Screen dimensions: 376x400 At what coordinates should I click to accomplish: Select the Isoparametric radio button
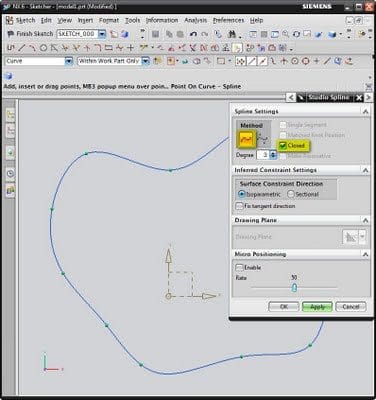pyautogui.click(x=242, y=194)
